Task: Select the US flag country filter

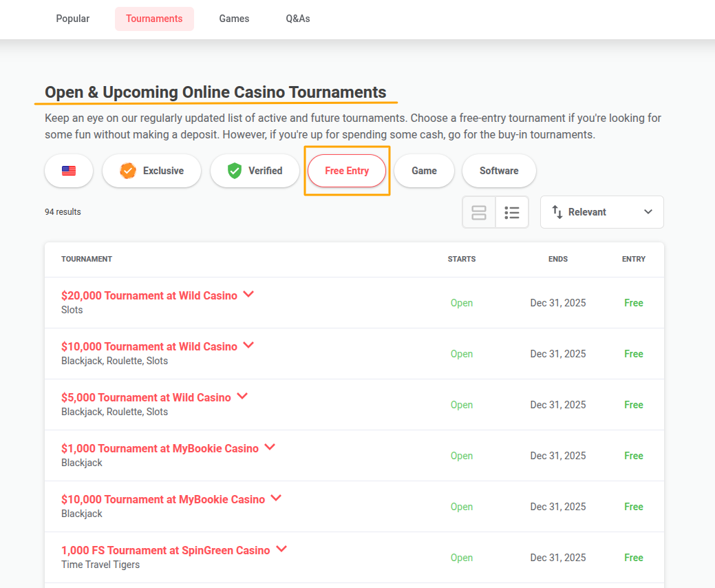Action: click(68, 170)
